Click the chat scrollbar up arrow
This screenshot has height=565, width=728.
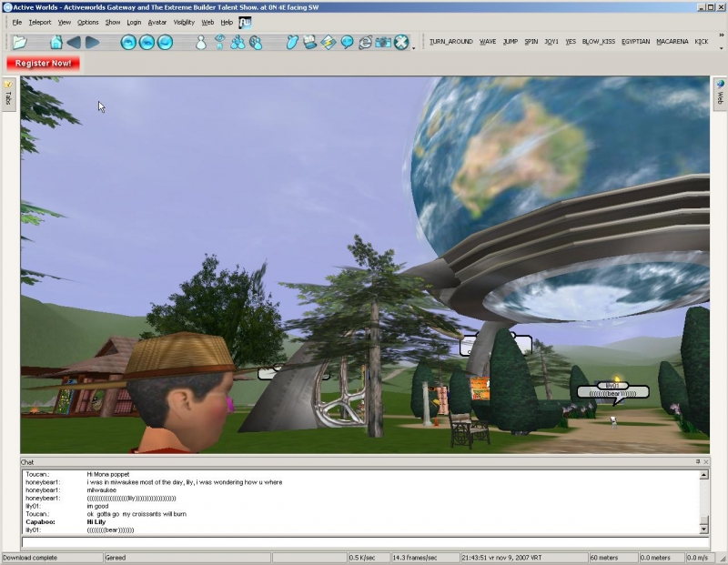point(703,475)
